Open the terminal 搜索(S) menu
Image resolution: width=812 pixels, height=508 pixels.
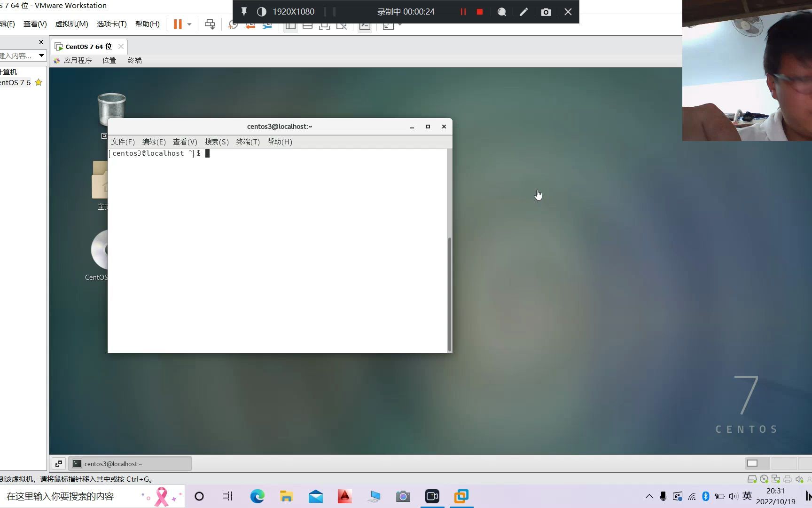[217, 142]
